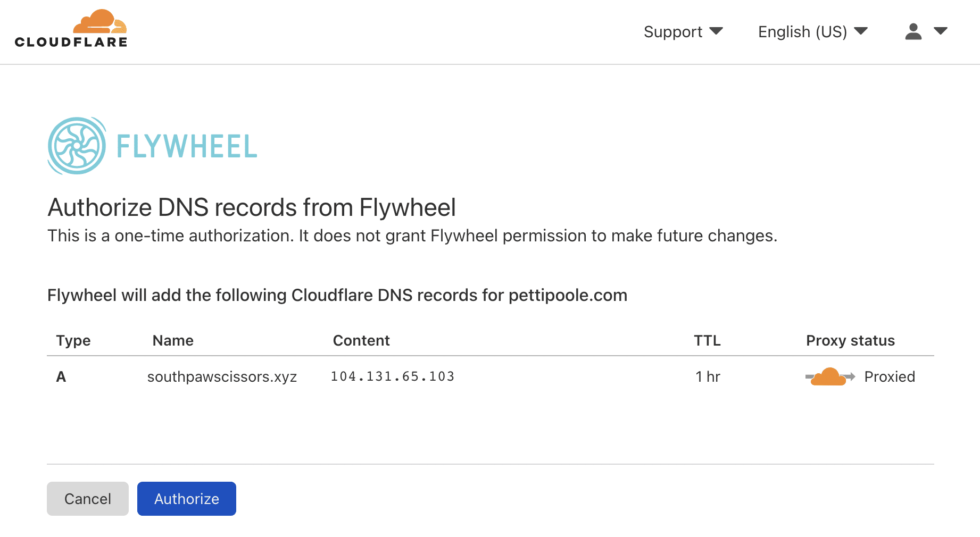This screenshot has height=537, width=980.
Task: Click the TTL column header
Action: (707, 340)
